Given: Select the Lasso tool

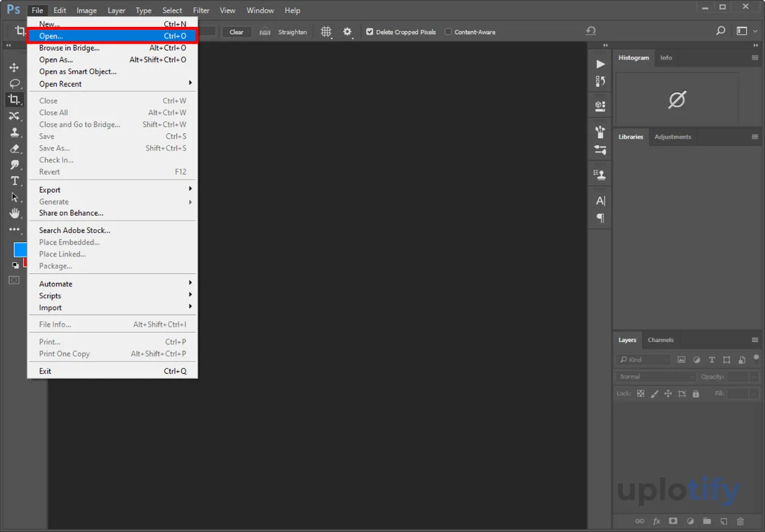Looking at the screenshot, I should pyautogui.click(x=14, y=84).
